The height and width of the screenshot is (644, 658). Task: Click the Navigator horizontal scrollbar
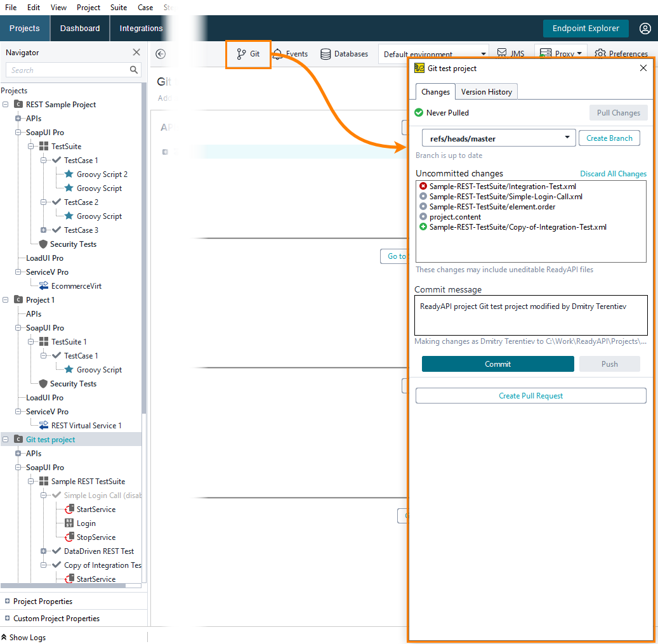[x=63, y=586]
